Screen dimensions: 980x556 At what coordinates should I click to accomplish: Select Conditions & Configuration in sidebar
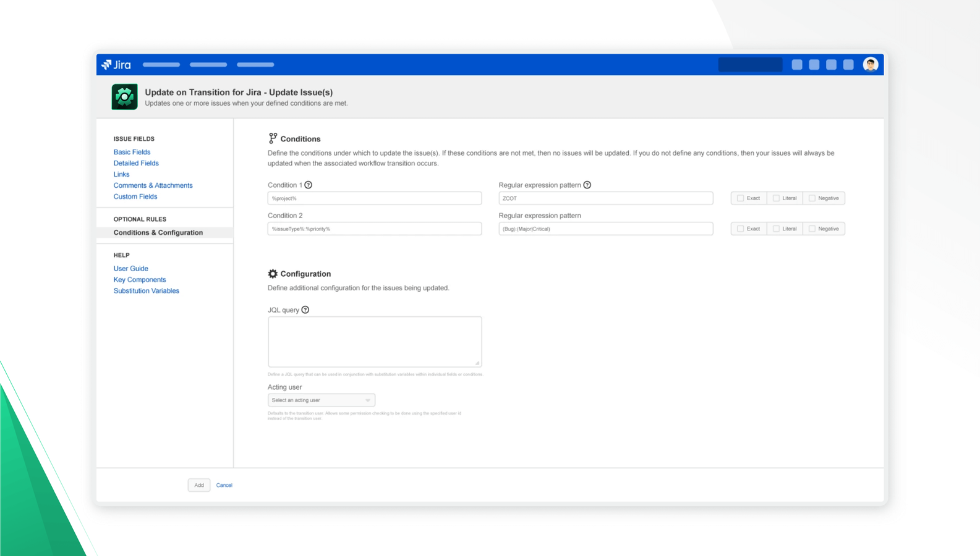[x=158, y=233]
